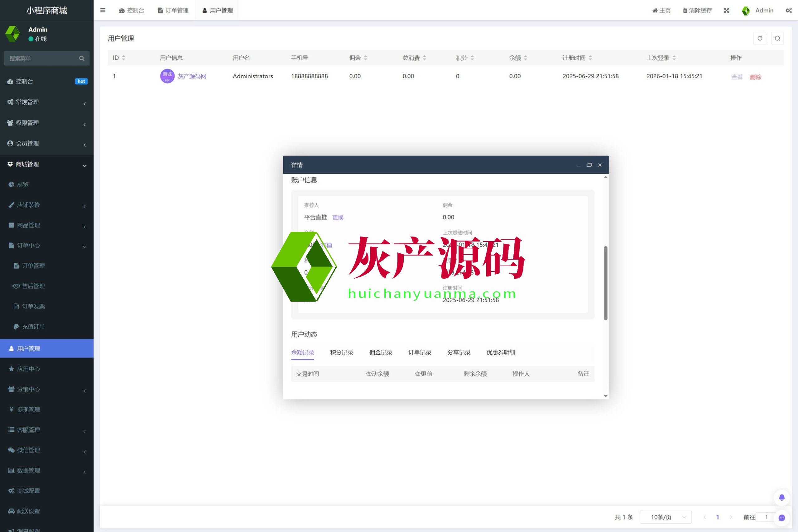Open the search icon beside refresh
This screenshot has width=798, height=532.
pyautogui.click(x=777, y=38)
